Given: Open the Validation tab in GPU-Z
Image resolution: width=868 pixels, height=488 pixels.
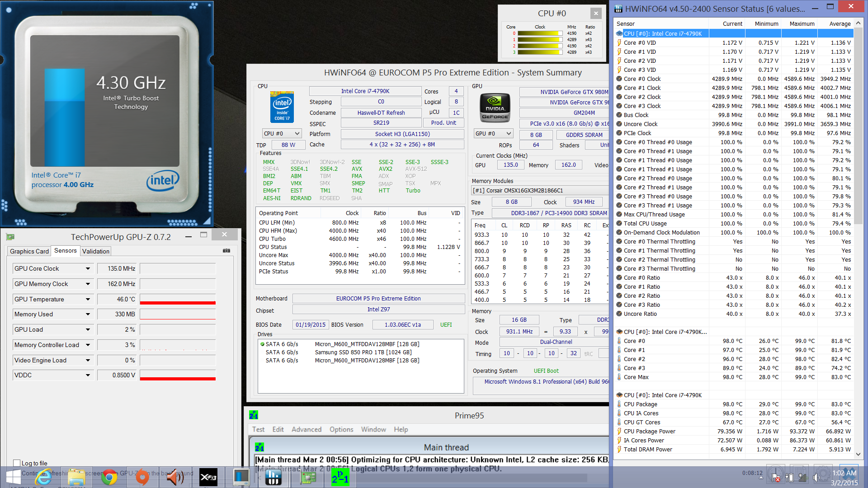Looking at the screenshot, I should click(x=96, y=251).
